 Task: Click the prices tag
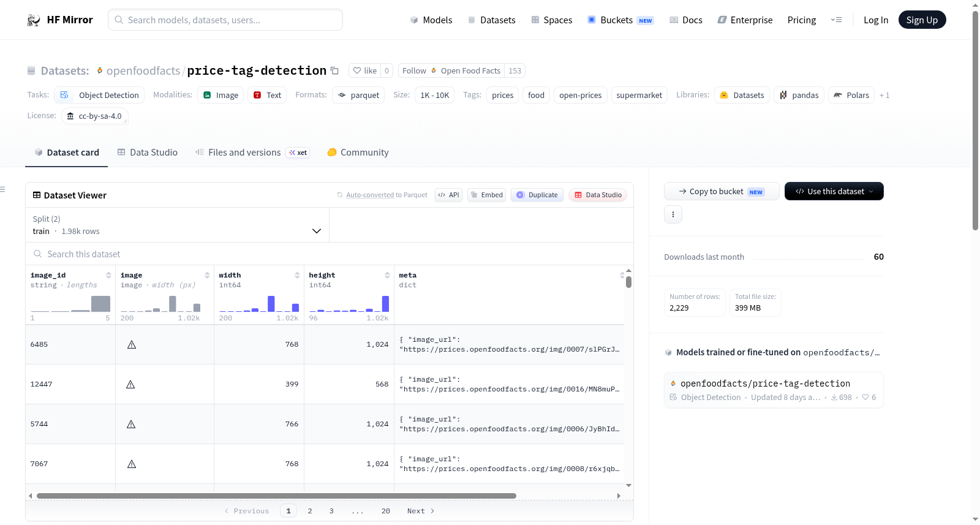pos(503,95)
